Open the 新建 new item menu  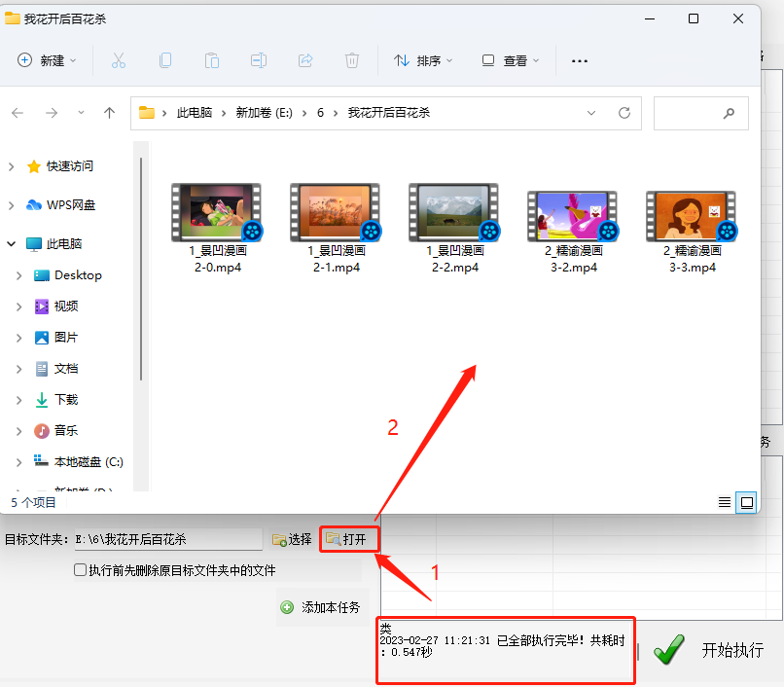[x=47, y=60]
